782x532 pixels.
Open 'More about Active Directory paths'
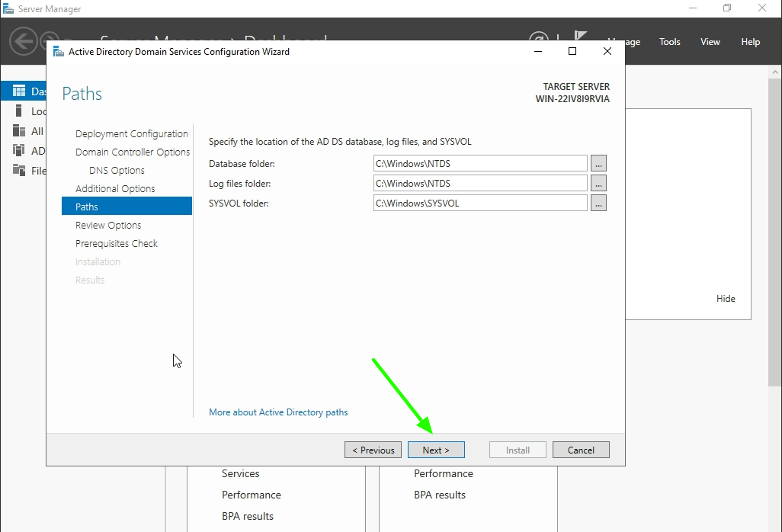click(x=278, y=412)
